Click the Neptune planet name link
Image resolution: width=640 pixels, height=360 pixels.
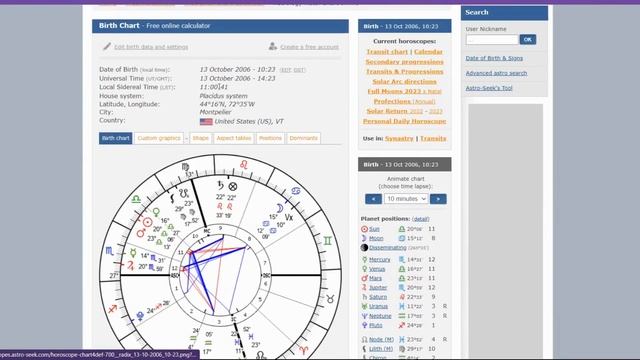tap(380, 316)
